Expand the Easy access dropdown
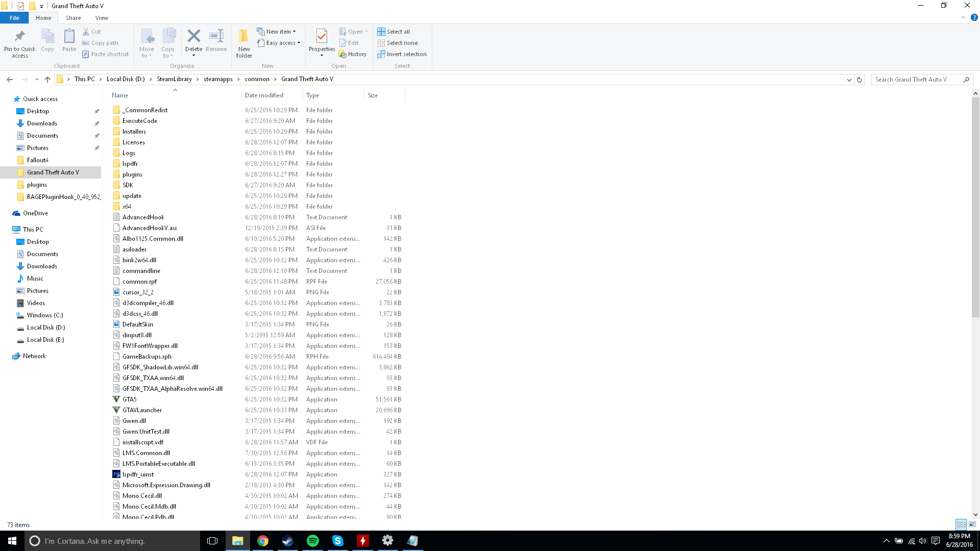980x551 pixels. (x=279, y=43)
